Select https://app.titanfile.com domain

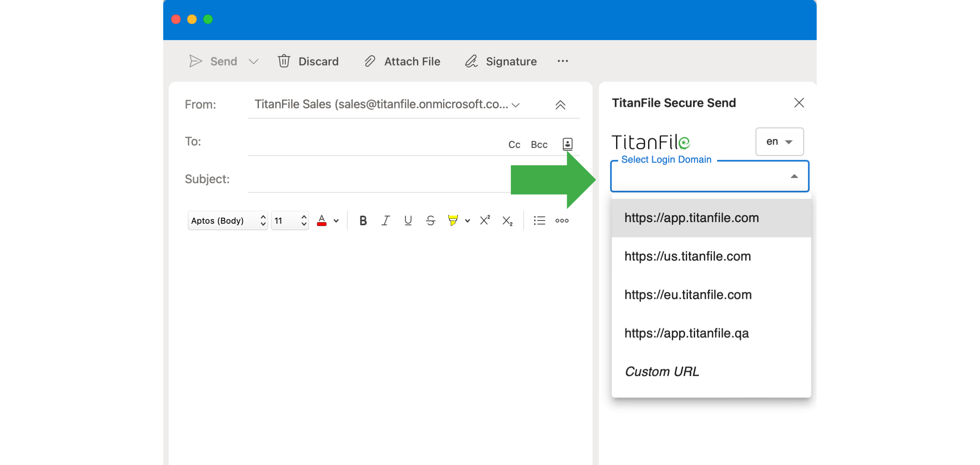point(711,218)
